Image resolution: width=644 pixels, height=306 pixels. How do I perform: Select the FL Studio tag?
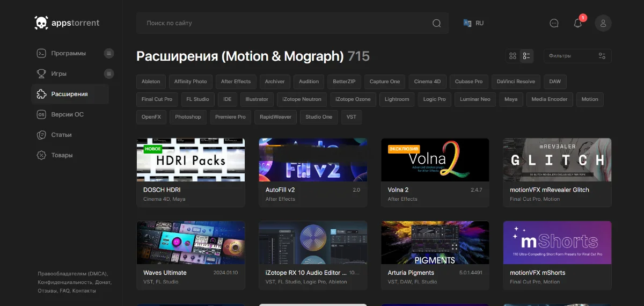[x=198, y=99]
